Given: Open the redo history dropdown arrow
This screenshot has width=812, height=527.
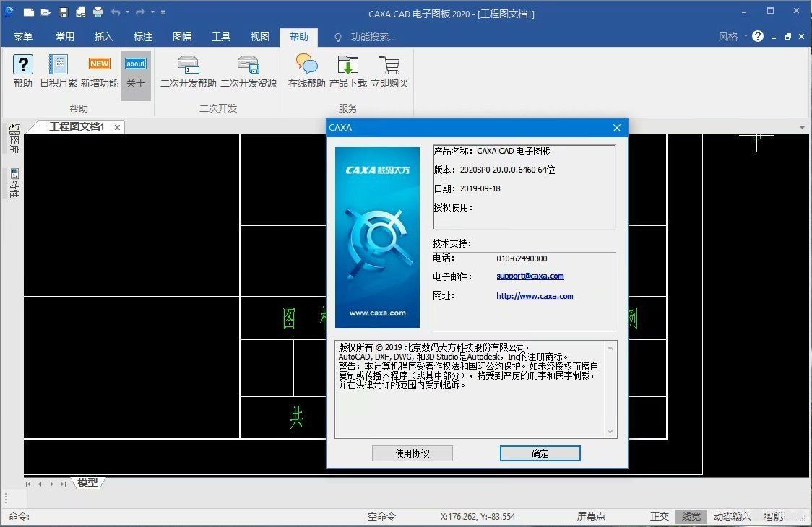Looking at the screenshot, I should point(152,12).
